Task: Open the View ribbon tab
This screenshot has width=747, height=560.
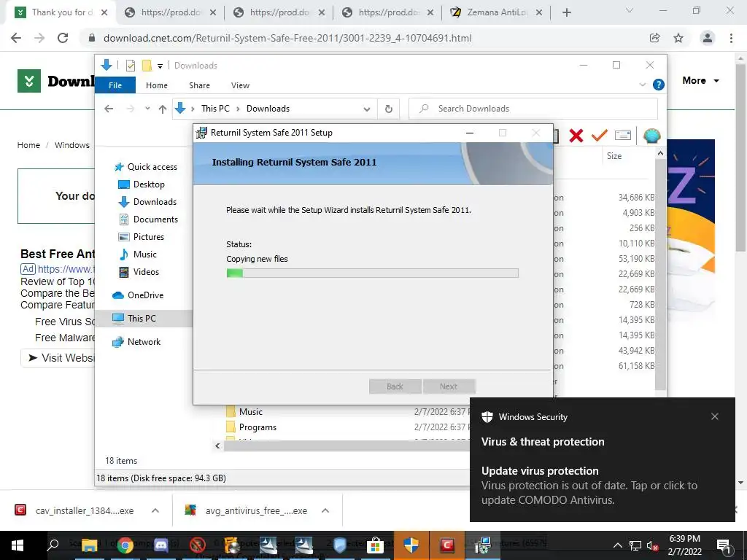Action: 240,85
